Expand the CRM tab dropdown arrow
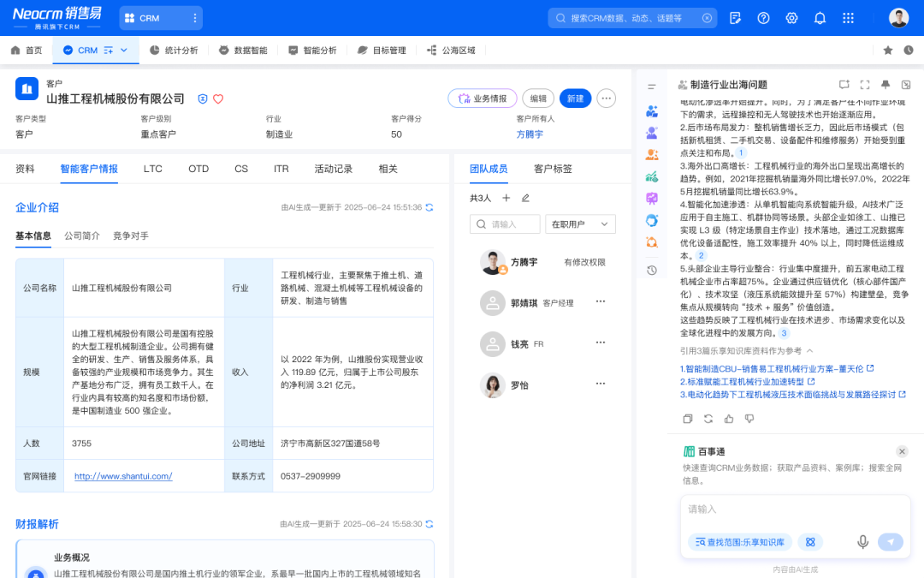 124,51
